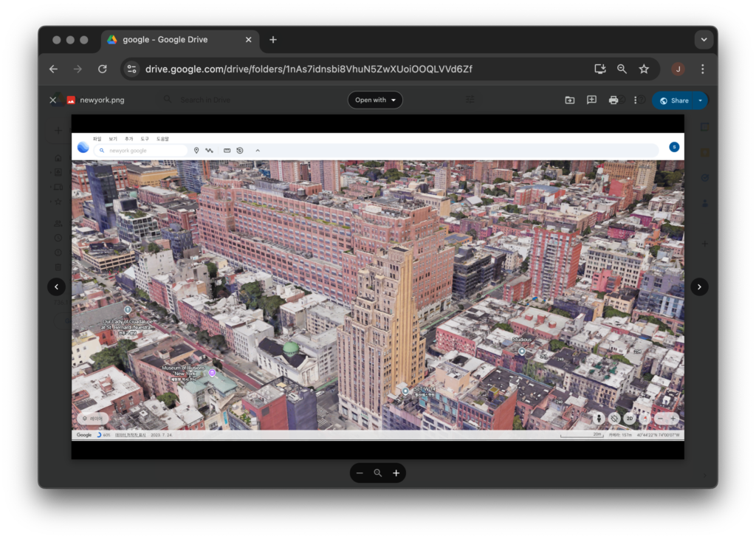756x539 pixels.
Task: Zoom out of the image preview
Action: (x=360, y=473)
